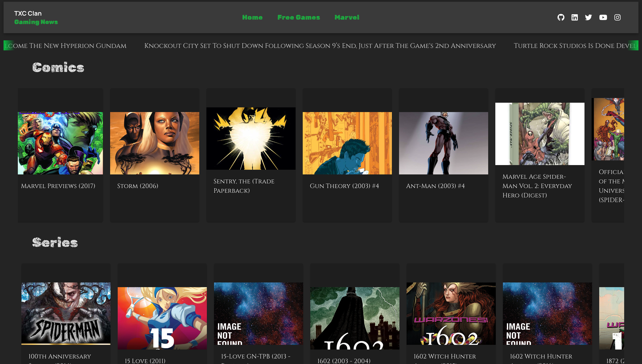
Task: Open the Free Games menu item
Action: tap(299, 17)
